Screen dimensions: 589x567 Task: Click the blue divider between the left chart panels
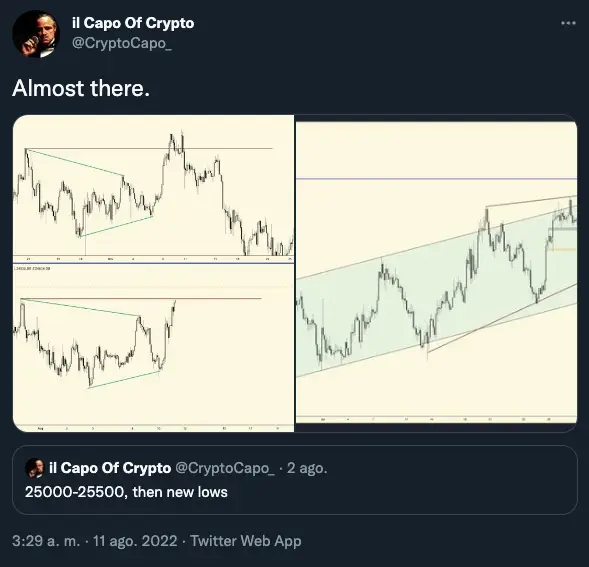coord(153,263)
